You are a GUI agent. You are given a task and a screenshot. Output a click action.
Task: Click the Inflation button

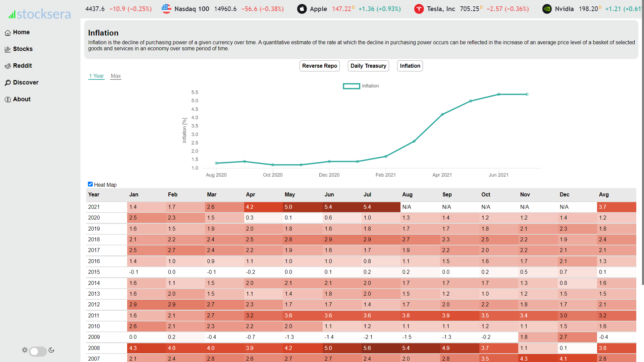click(x=410, y=66)
